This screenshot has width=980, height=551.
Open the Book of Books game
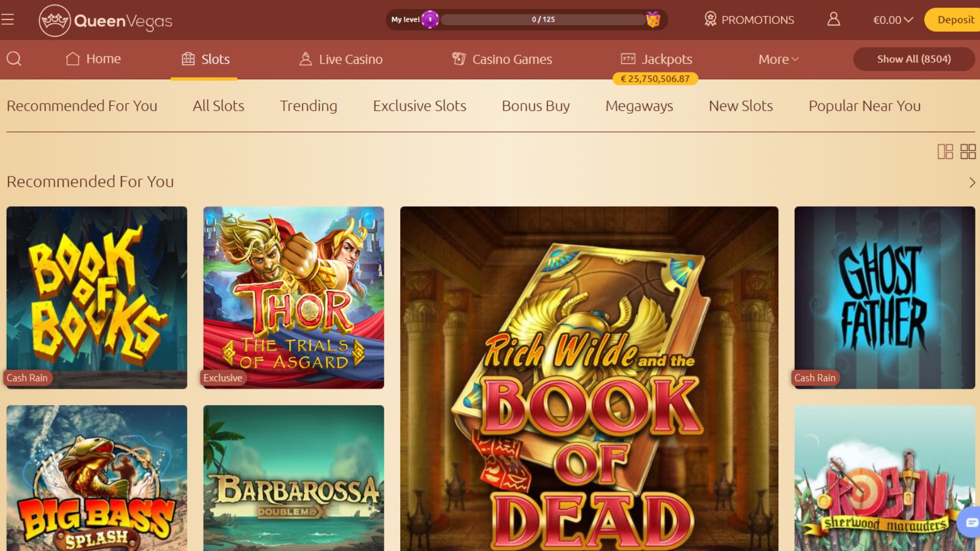pos(97,297)
